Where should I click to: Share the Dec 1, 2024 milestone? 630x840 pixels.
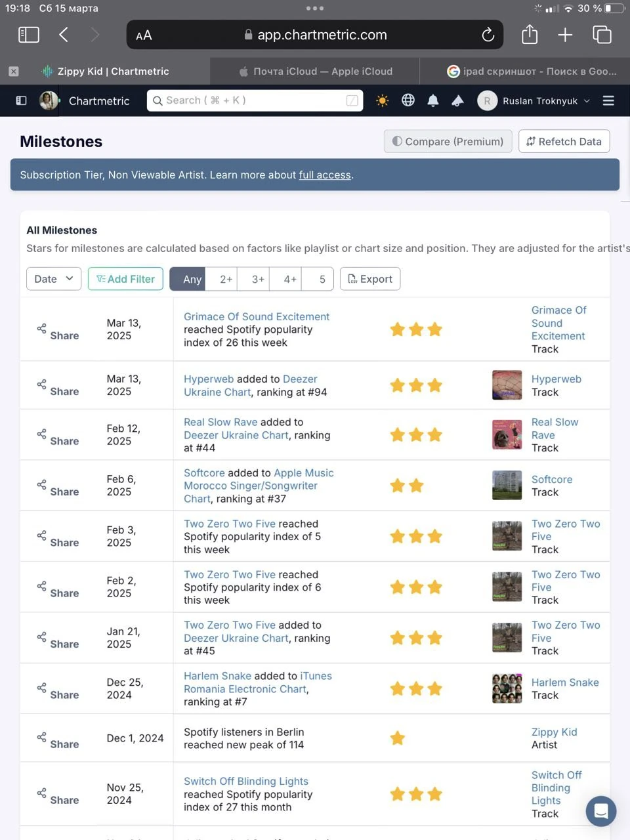(58, 740)
